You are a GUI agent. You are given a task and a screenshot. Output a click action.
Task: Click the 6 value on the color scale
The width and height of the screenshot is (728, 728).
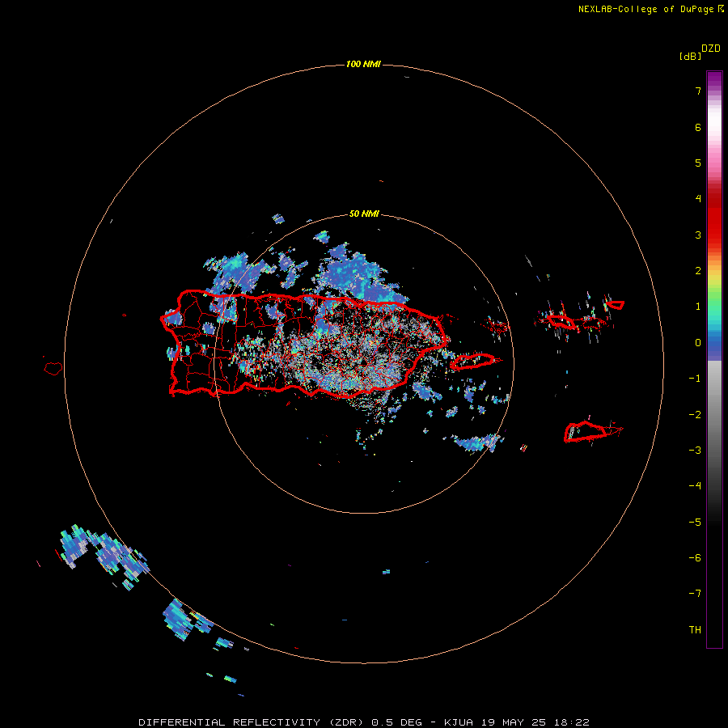coord(698,127)
